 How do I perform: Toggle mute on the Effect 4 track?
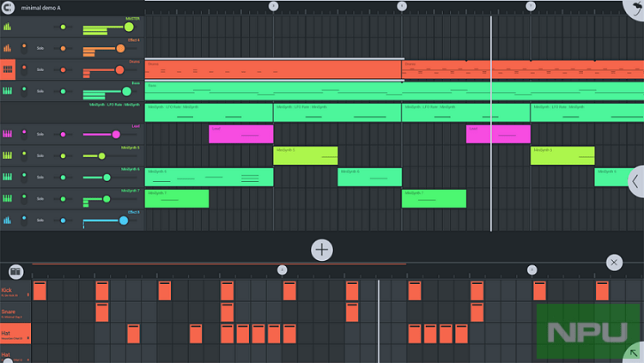tap(24, 48)
